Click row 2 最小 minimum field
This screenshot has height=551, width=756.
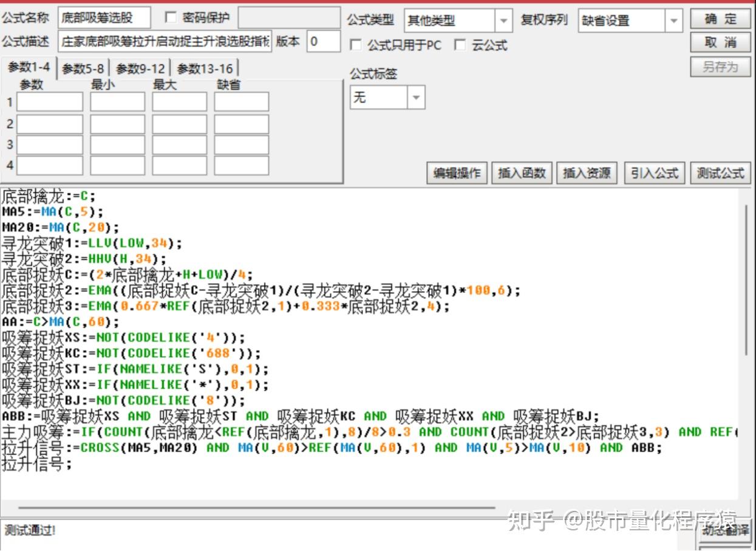tap(118, 124)
